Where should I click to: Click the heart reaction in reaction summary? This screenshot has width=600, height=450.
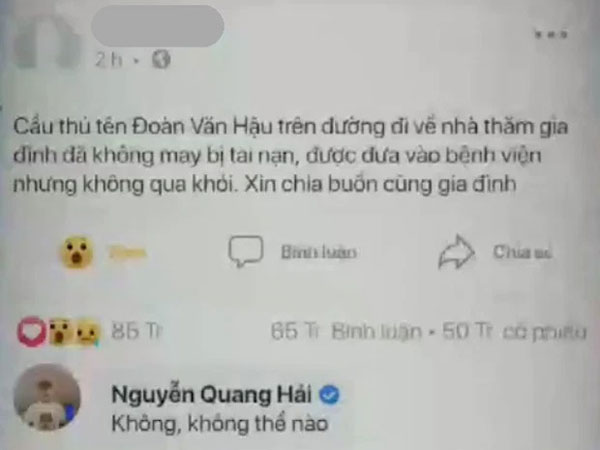tap(31, 331)
